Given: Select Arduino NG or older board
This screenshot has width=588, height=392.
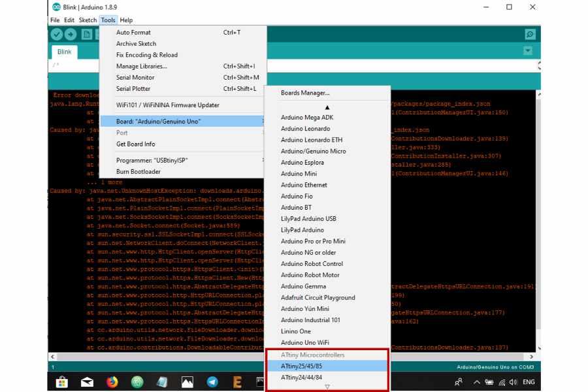Looking at the screenshot, I should coord(327,252).
